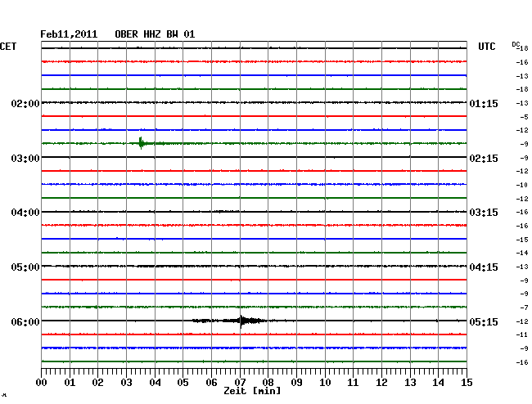Click the DC value -5
The width and height of the screenshot is (532, 404).
tap(524, 117)
